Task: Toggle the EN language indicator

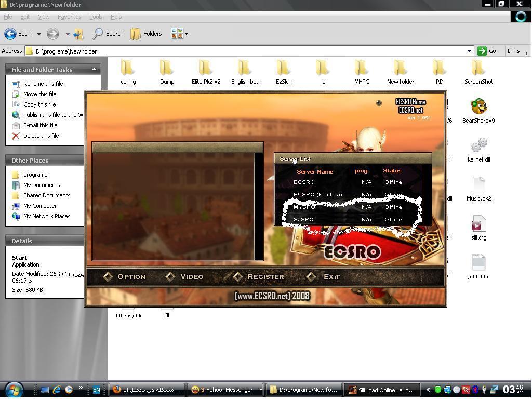Action: click(96, 390)
